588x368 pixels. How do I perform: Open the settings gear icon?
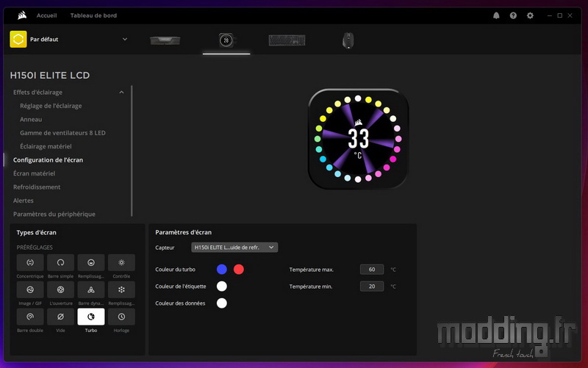coord(530,15)
